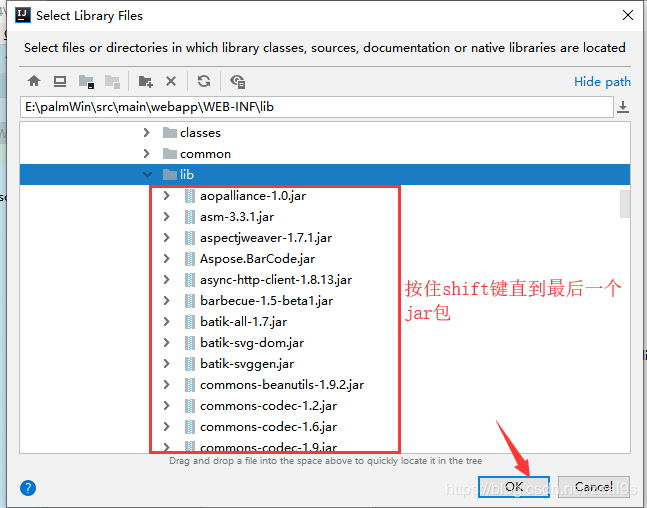This screenshot has width=647, height=508.
Task: Select asm-3.3.1.jar
Action: pyautogui.click(x=237, y=217)
